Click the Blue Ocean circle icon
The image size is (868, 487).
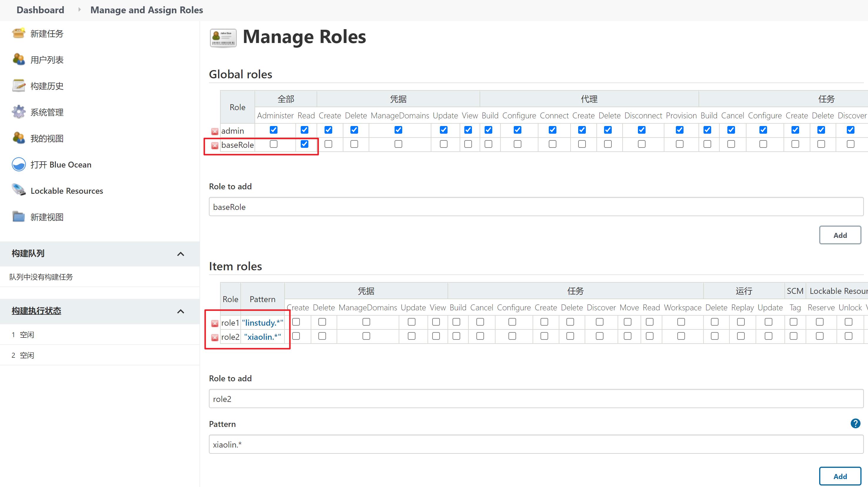click(x=19, y=165)
